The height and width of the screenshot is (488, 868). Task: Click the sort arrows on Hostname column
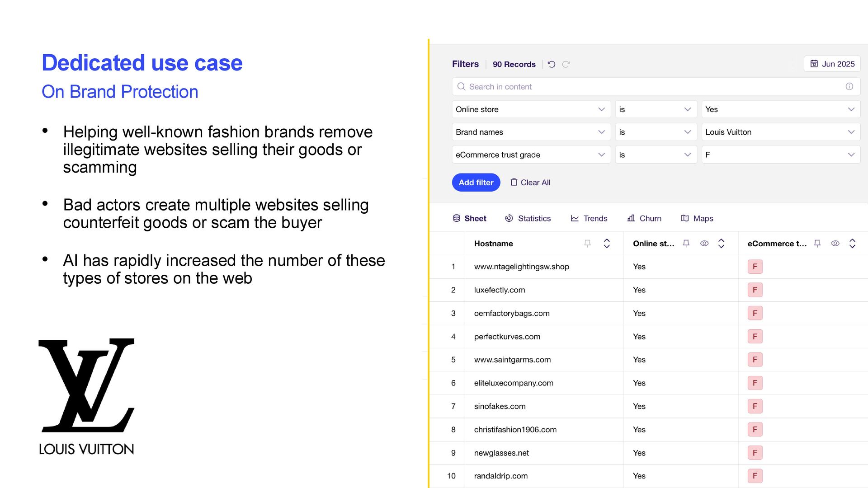point(607,244)
